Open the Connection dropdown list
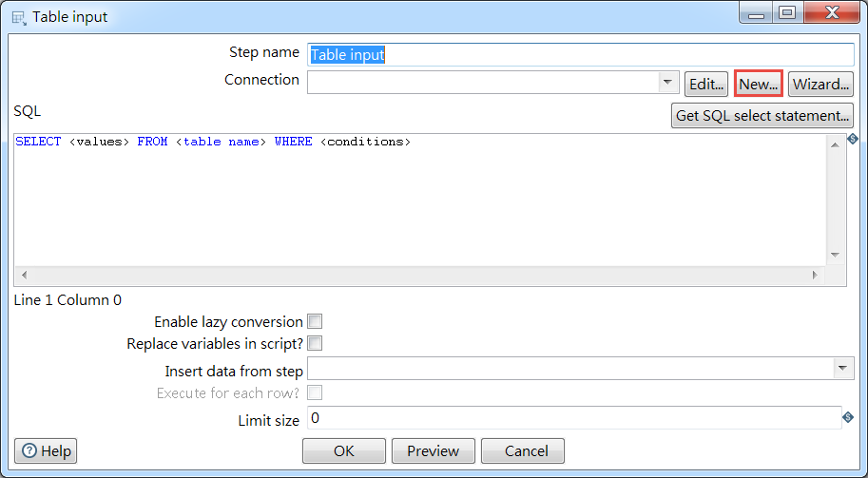 pos(668,83)
